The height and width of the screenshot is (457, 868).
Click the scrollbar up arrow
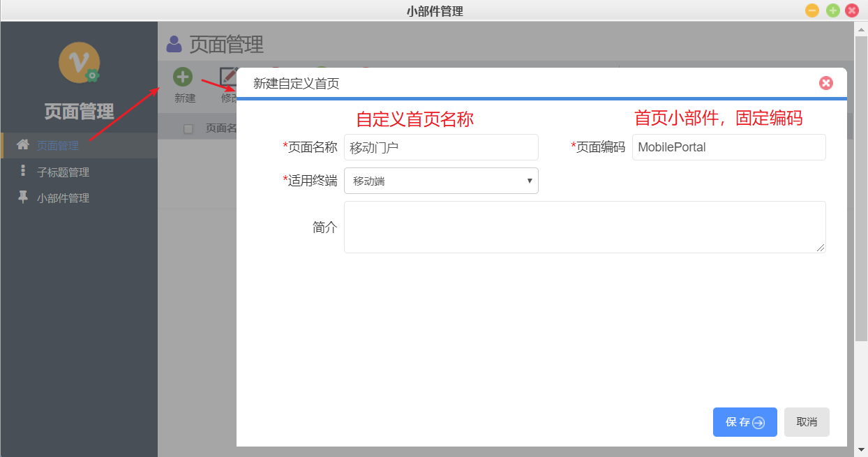click(x=861, y=29)
